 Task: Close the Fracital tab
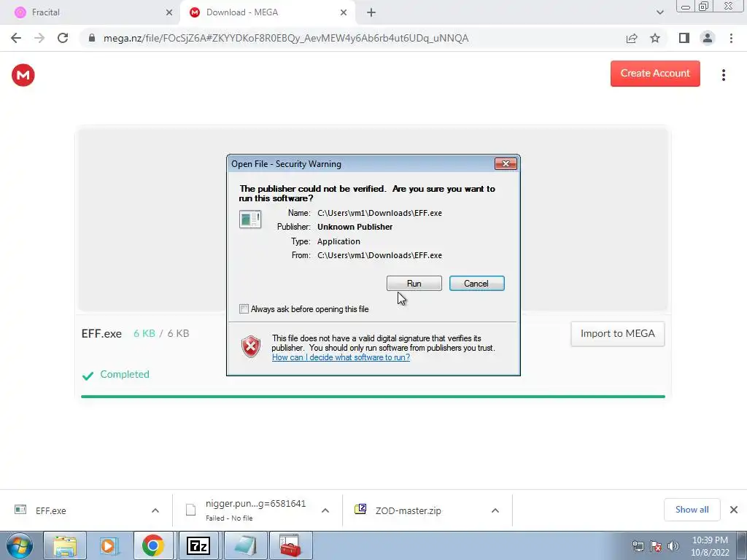coord(169,12)
